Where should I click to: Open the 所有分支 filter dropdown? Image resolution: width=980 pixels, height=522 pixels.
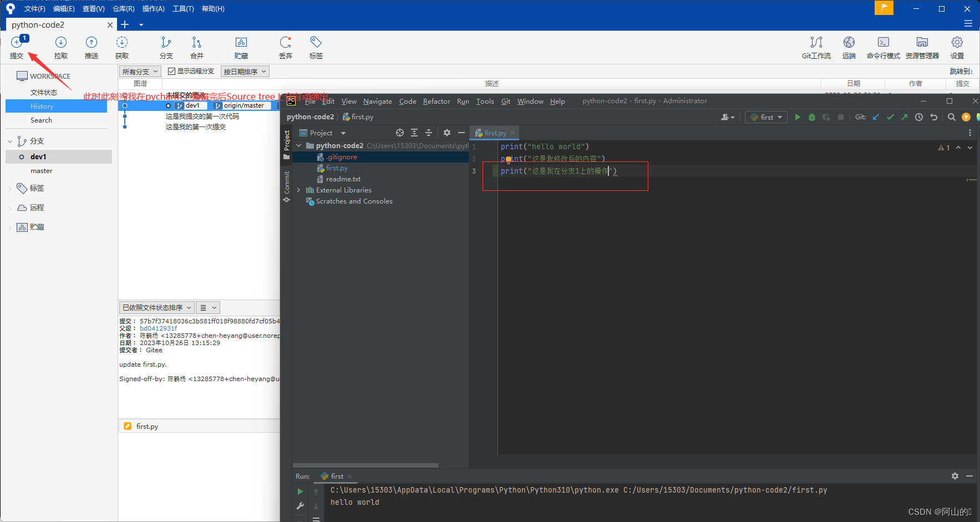pos(140,71)
